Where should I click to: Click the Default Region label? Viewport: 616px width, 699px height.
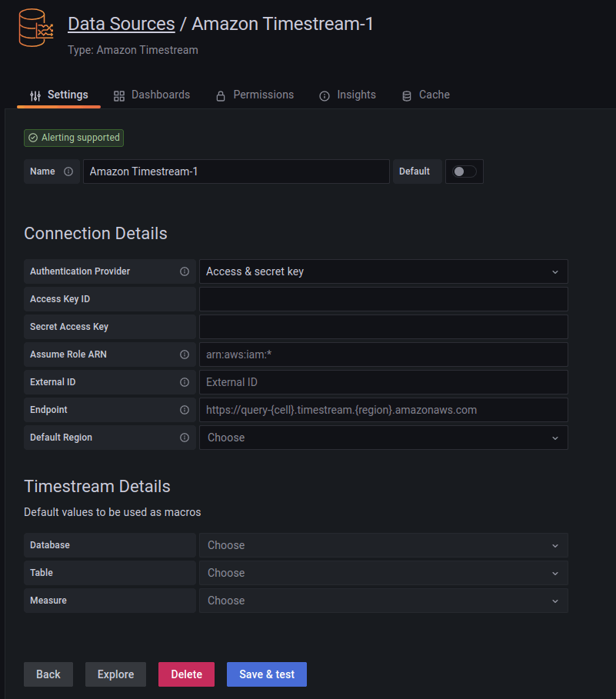point(61,438)
